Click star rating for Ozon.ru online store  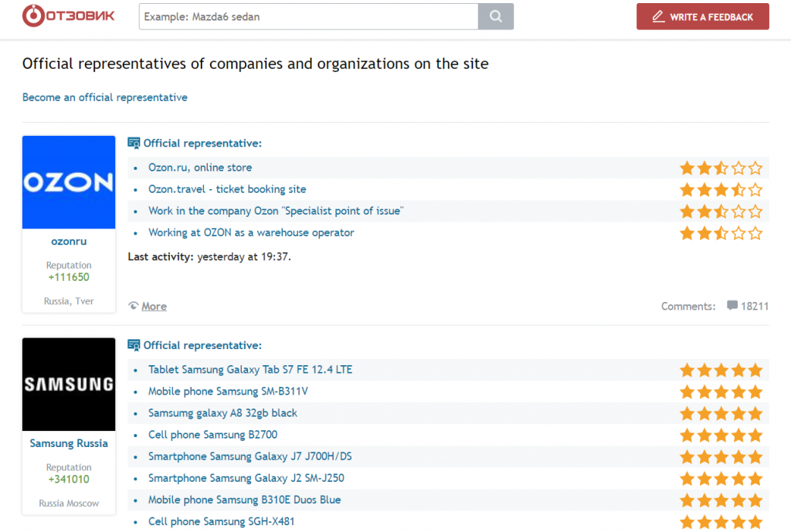(721, 168)
